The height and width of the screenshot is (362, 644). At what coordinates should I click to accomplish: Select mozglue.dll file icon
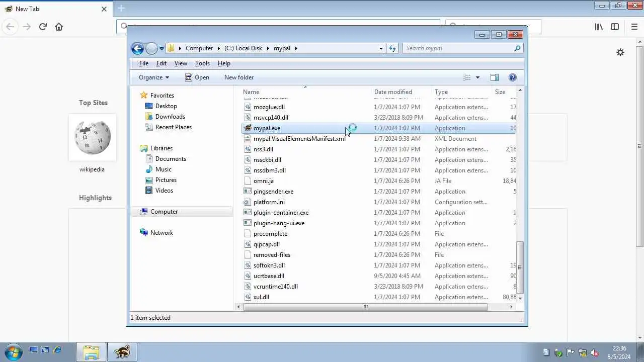click(248, 107)
